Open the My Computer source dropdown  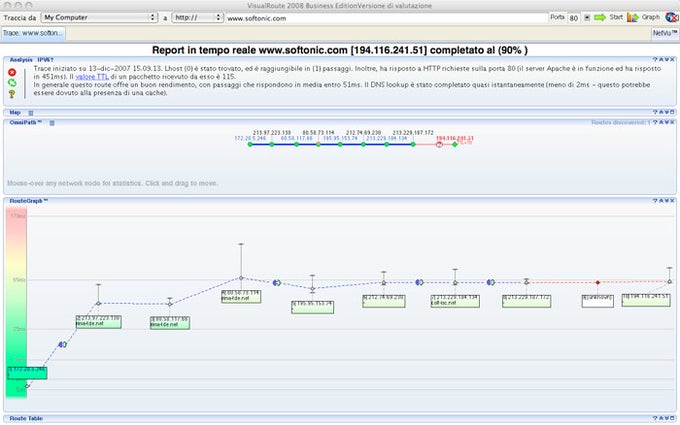point(99,18)
